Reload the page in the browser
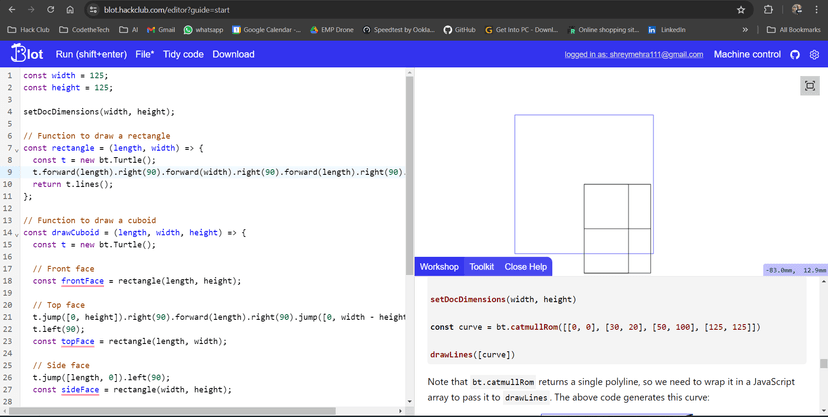The height and width of the screenshot is (417, 828). tap(48, 9)
